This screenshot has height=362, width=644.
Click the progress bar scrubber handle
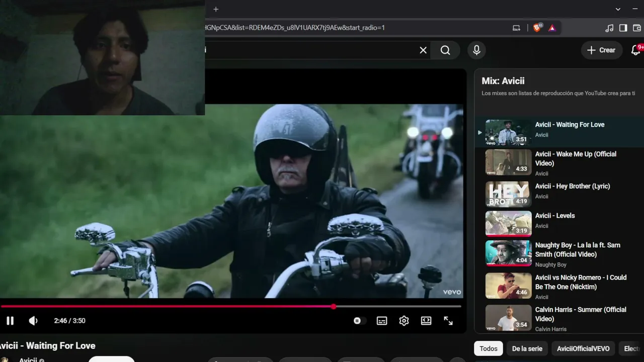coord(334,306)
